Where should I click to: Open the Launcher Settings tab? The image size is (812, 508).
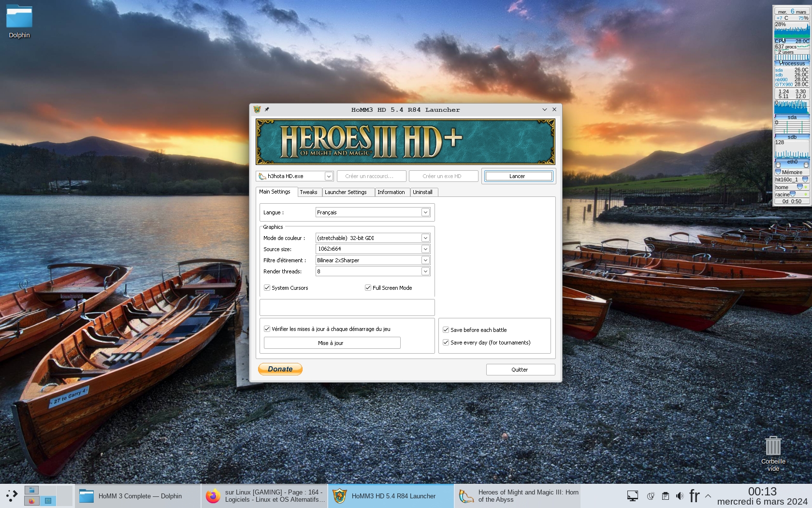pos(346,192)
